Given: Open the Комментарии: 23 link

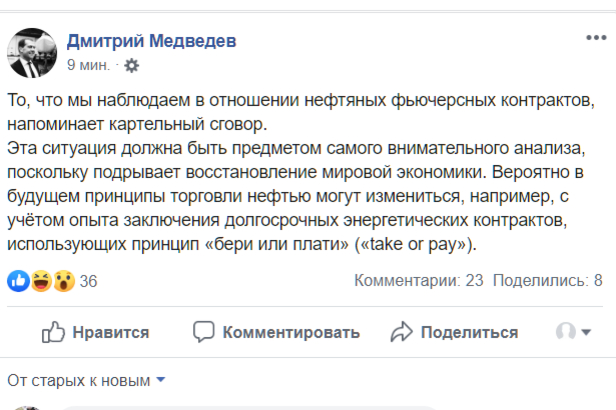Looking at the screenshot, I should [x=419, y=280].
